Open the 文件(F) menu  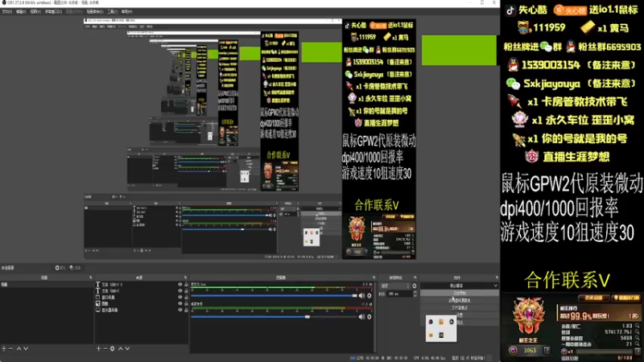point(7,11)
